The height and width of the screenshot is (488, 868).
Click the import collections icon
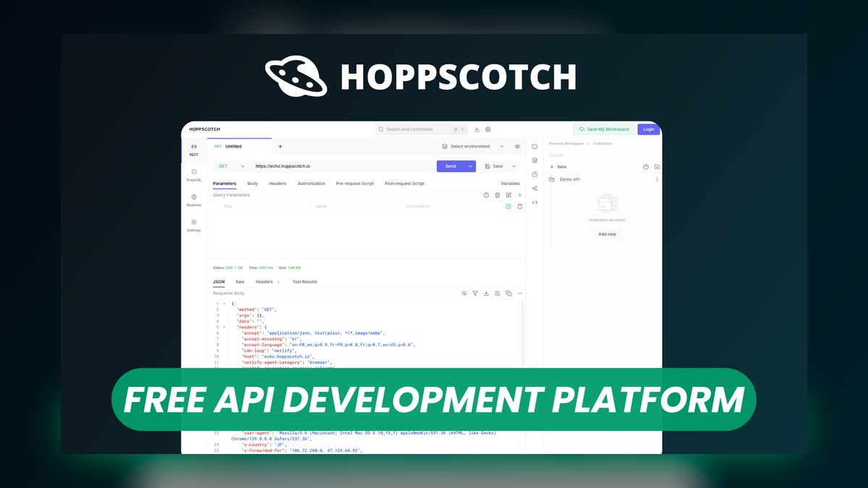click(x=657, y=167)
